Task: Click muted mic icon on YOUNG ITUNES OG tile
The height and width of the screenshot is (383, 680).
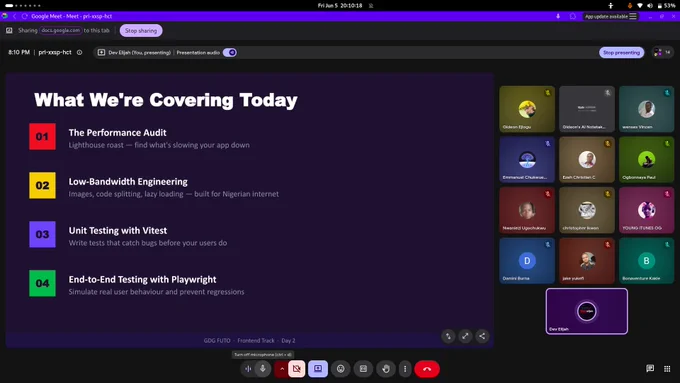Action: (x=667, y=193)
